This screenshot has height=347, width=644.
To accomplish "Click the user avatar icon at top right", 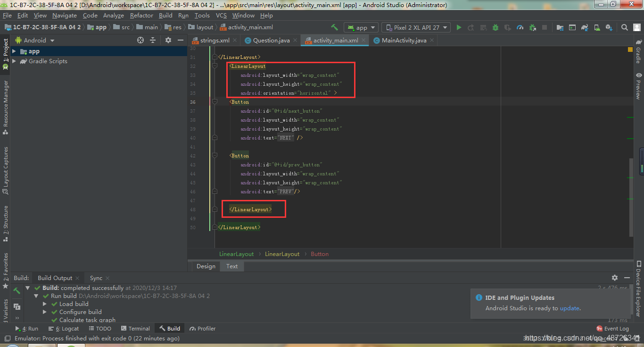I will [636, 27].
